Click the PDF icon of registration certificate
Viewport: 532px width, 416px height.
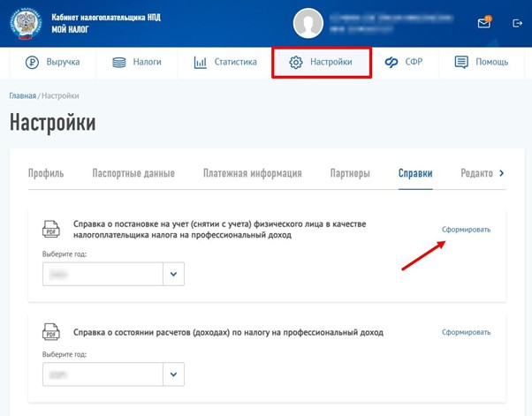[51, 230]
